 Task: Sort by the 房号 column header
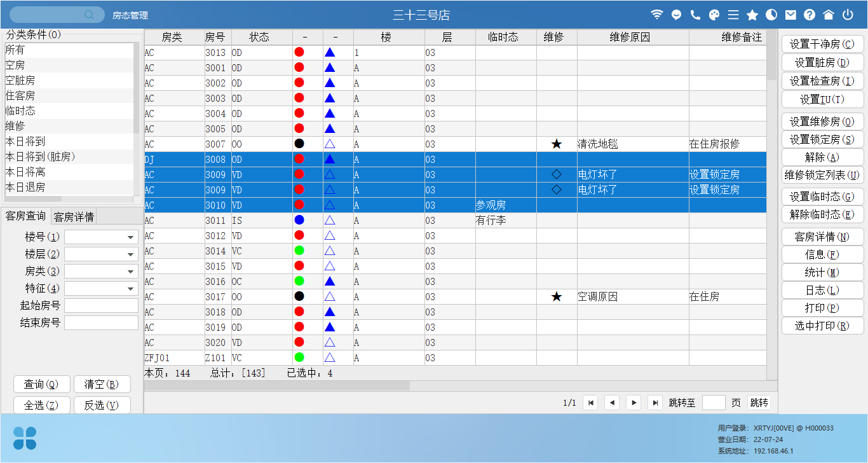[215, 38]
